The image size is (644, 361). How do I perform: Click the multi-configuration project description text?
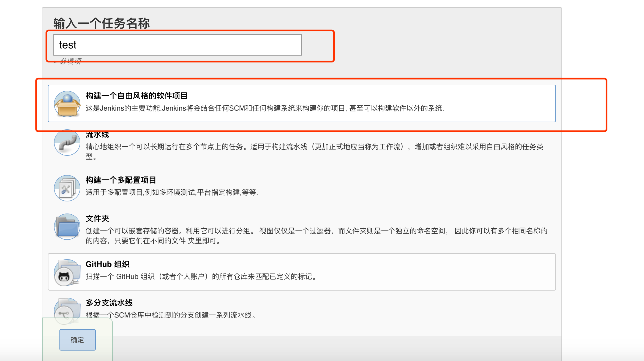point(172,192)
